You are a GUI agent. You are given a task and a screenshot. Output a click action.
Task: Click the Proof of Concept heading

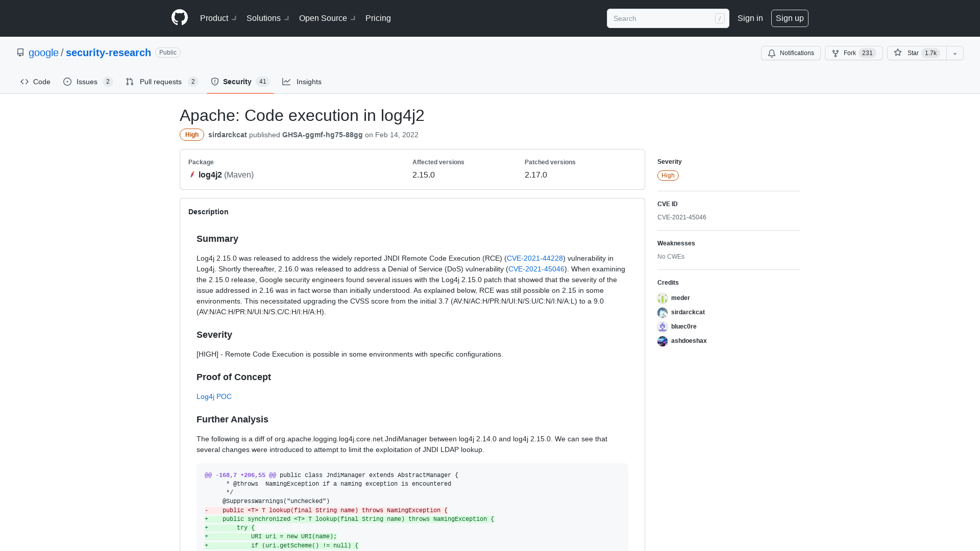[x=234, y=377]
